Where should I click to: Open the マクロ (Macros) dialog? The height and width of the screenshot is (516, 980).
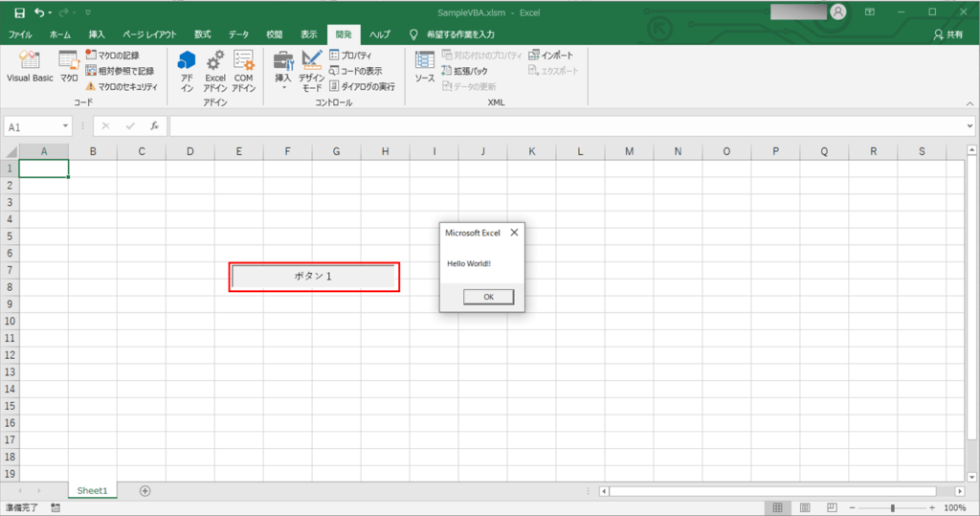click(69, 66)
